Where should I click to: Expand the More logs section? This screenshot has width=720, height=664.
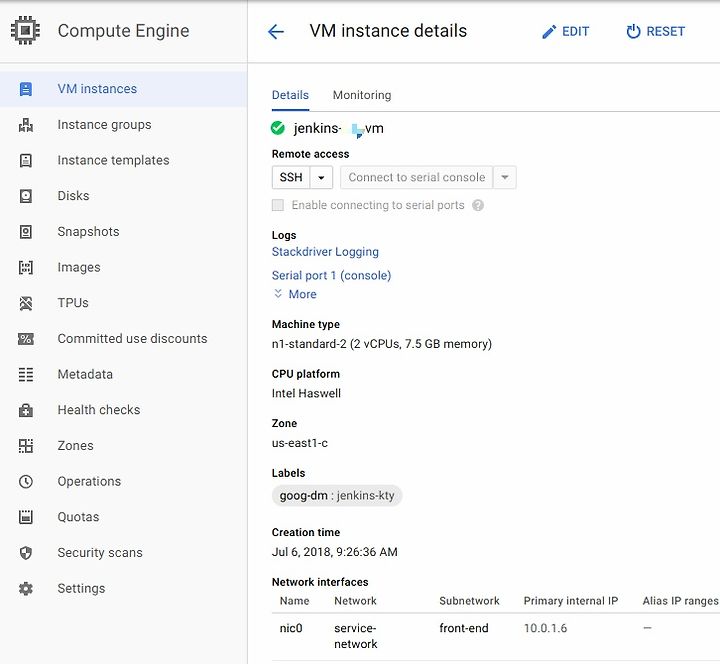point(295,294)
